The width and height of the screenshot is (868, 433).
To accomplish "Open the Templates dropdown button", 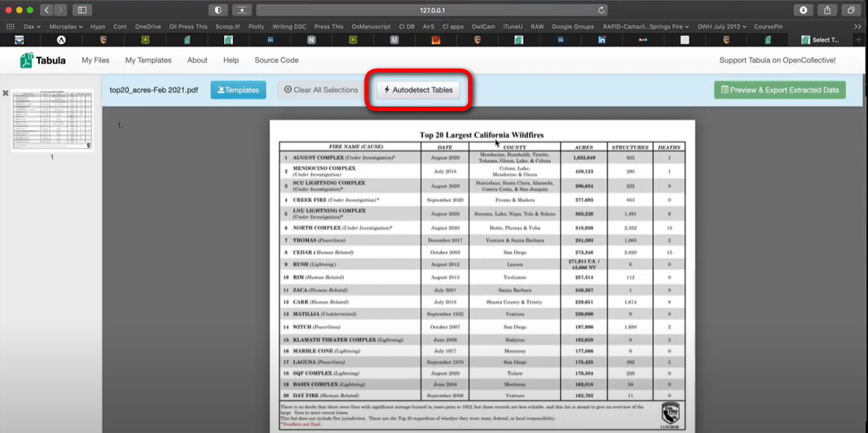I will [x=238, y=90].
